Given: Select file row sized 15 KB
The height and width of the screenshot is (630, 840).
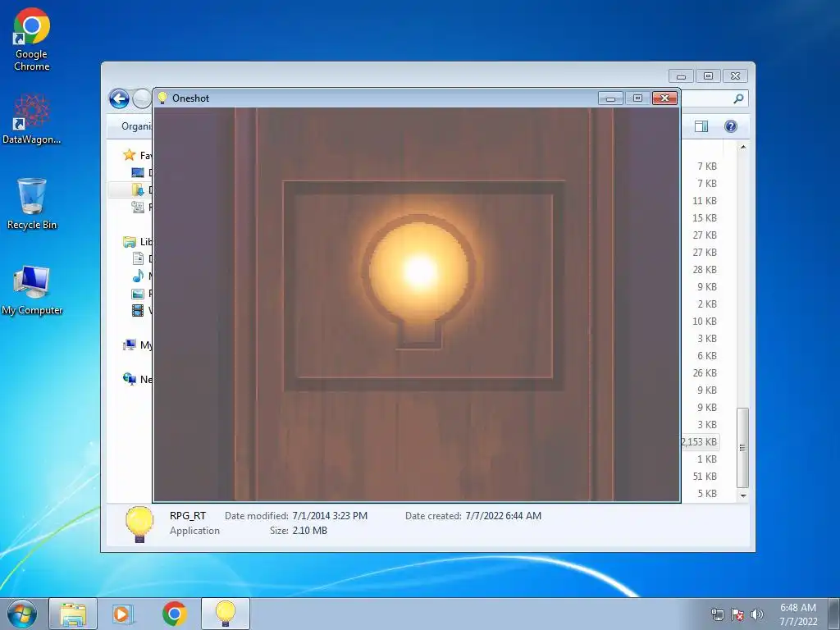Looking at the screenshot, I should pos(705,218).
